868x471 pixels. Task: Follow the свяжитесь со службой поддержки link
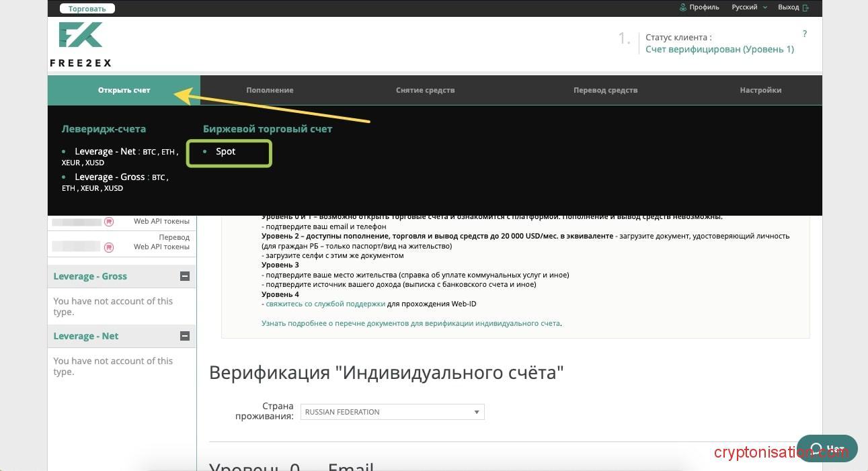click(x=326, y=304)
